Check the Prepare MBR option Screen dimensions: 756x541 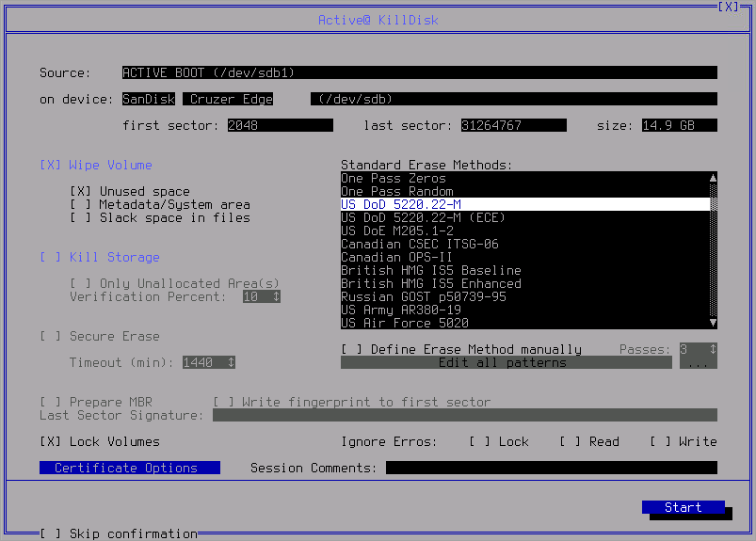50,402
